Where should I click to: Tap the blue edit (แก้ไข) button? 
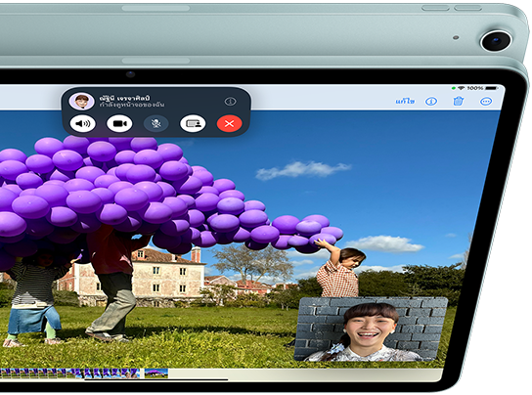click(405, 101)
